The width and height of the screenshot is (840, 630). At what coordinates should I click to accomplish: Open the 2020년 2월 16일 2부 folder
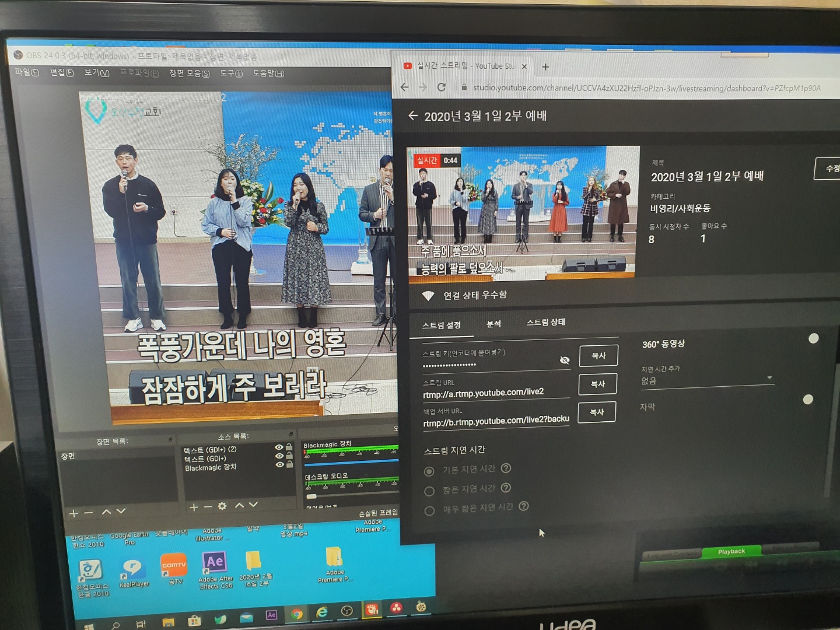click(x=254, y=568)
